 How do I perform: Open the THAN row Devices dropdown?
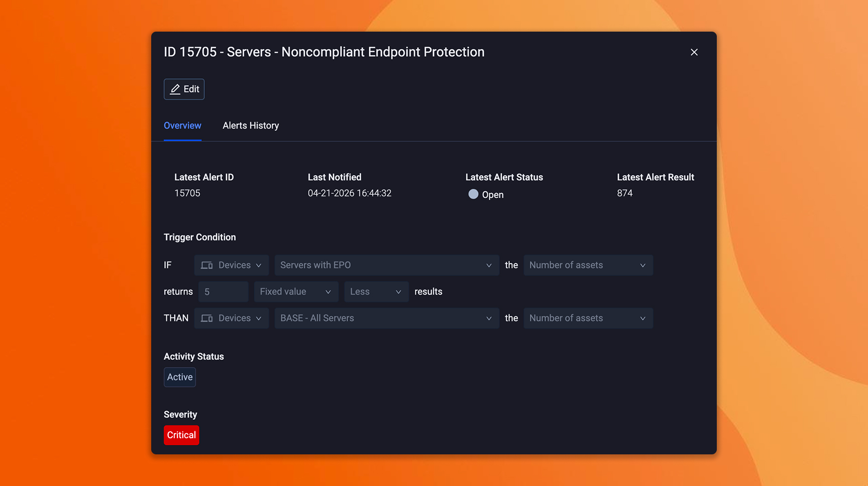pos(232,318)
